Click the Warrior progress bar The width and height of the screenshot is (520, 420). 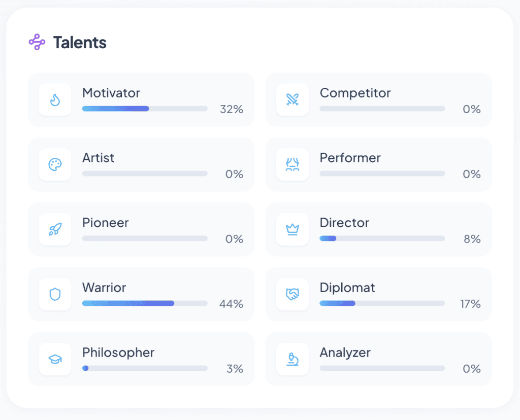145,303
